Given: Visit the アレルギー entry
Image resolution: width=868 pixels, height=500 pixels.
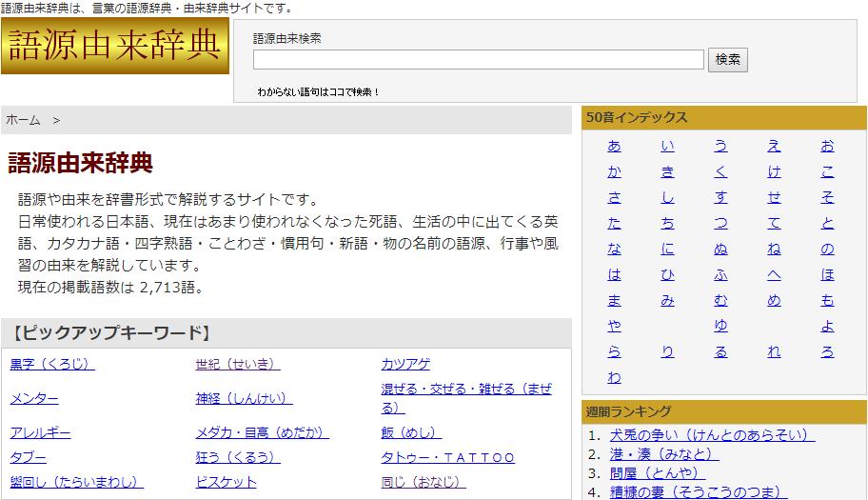Looking at the screenshot, I should [x=40, y=432].
